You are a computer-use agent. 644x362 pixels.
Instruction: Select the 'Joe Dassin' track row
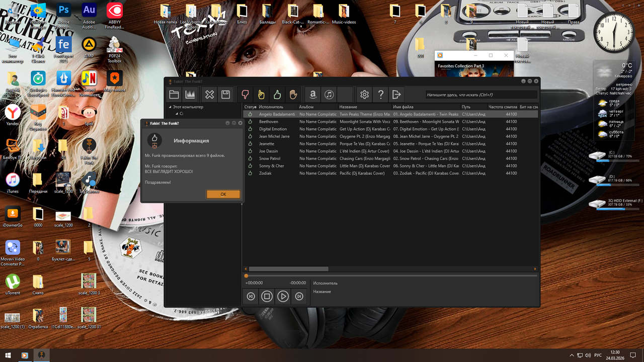(391, 151)
